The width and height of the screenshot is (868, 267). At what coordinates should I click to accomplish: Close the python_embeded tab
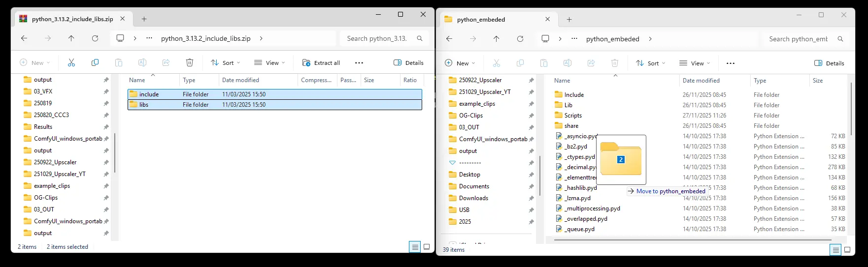coord(548,20)
